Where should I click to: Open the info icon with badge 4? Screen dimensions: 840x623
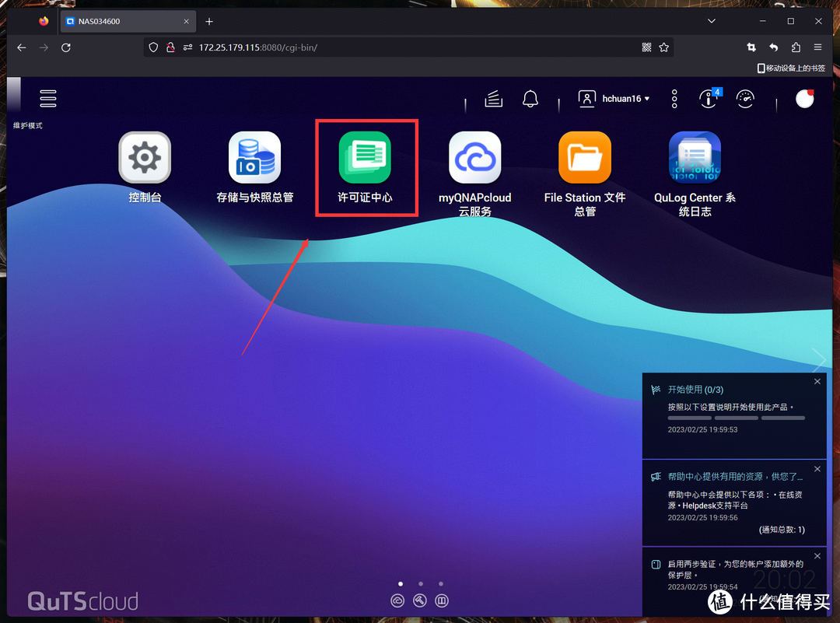click(x=709, y=99)
